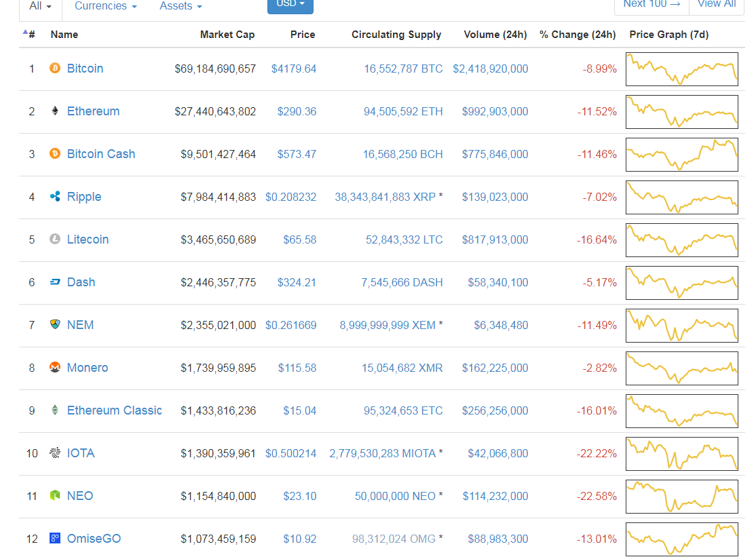Open the IOTA currency link
Viewport: 756px width, 557px height.
81,453
